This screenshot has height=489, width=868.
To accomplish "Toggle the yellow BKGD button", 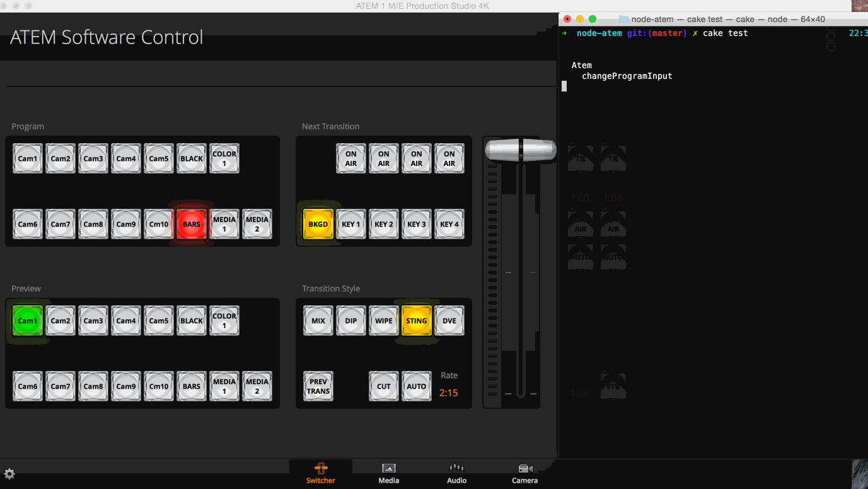I will 318,224.
